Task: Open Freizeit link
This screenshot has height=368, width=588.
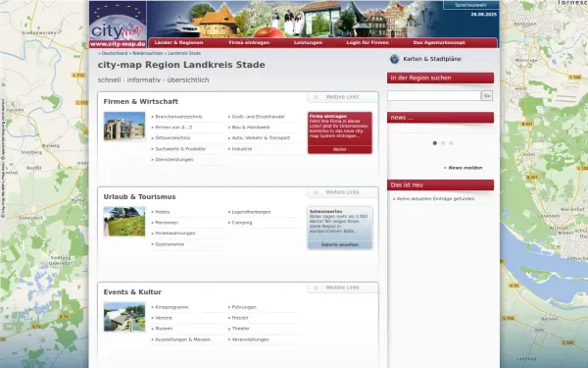Action: click(240, 318)
